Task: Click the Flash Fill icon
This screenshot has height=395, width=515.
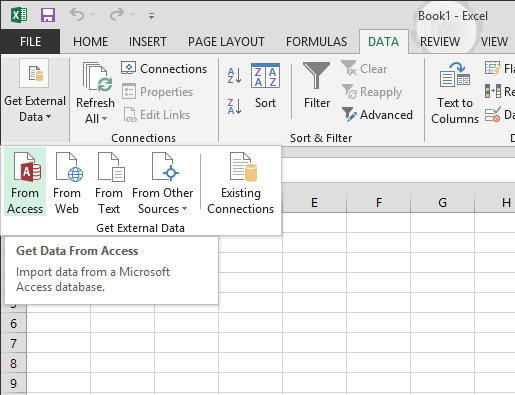Action: coord(493,68)
